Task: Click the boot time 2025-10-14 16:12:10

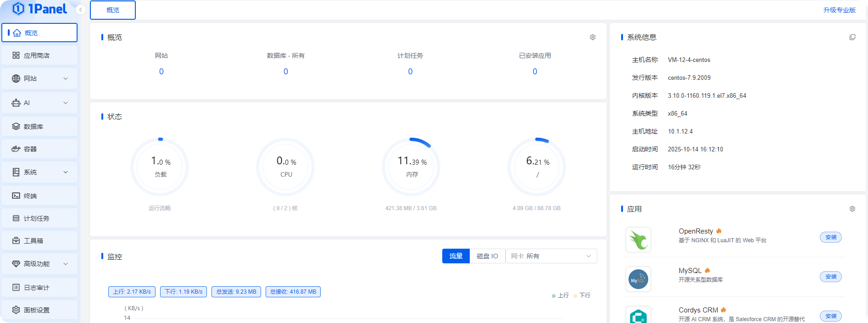Action: click(696, 150)
